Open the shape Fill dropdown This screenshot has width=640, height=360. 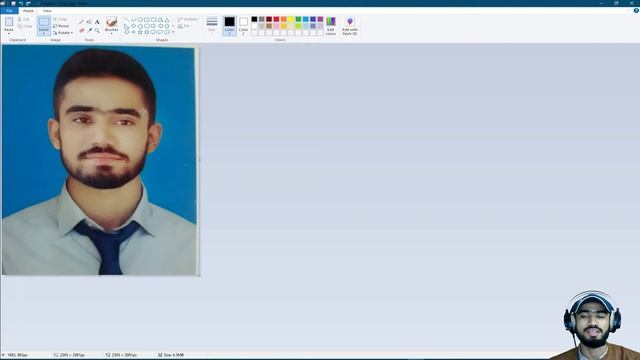pyautogui.click(x=186, y=26)
